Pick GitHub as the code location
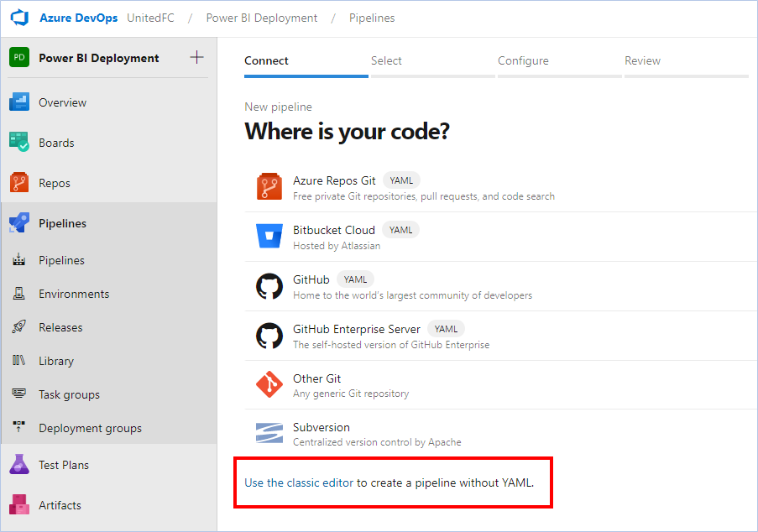 (501, 286)
